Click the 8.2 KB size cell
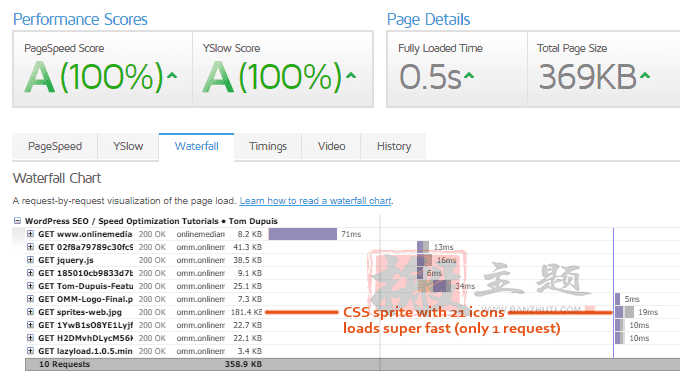The width and height of the screenshot is (680, 392). click(249, 234)
